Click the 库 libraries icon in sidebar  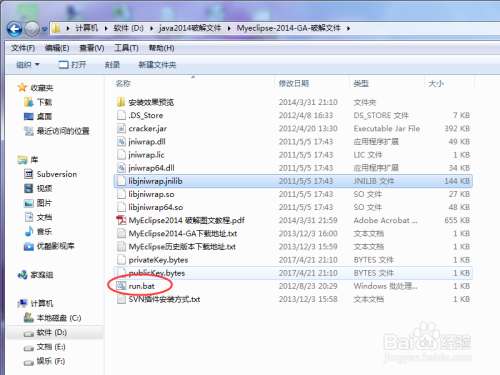(x=22, y=160)
